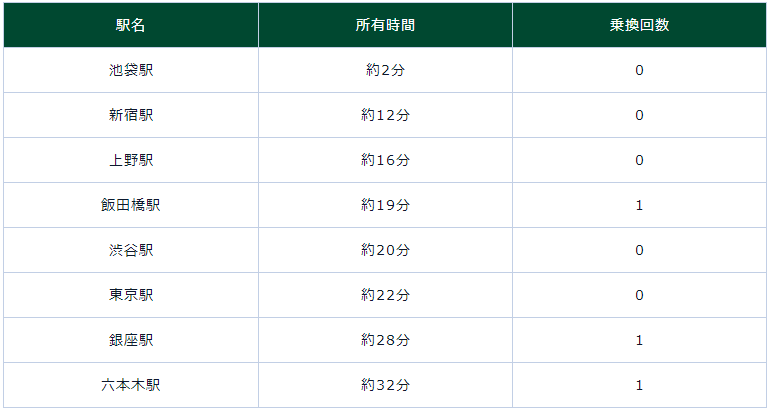Select the 約32分 travel time cell
The width and height of the screenshot is (770, 411).
point(385,385)
